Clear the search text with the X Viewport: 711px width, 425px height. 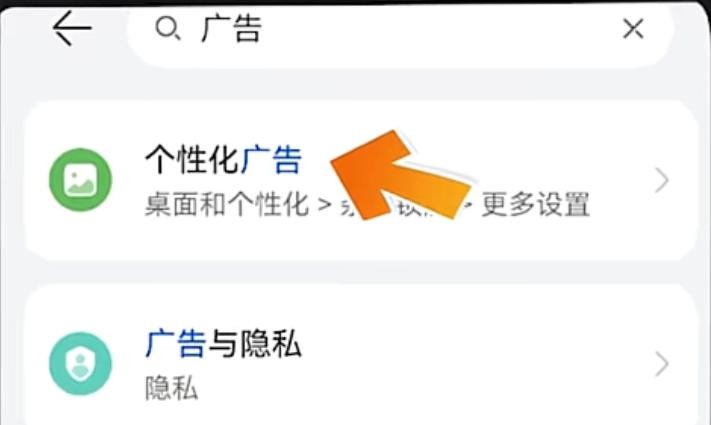pyautogui.click(x=633, y=29)
